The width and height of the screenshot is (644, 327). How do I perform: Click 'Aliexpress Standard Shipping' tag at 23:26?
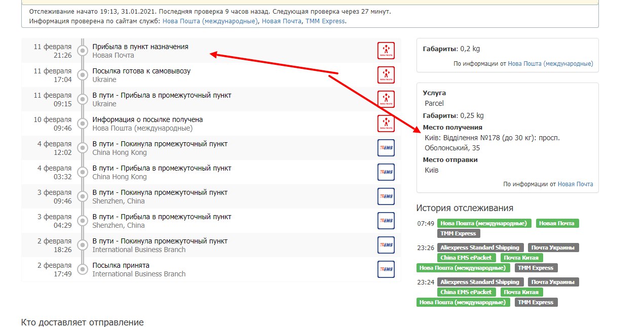pos(480,248)
